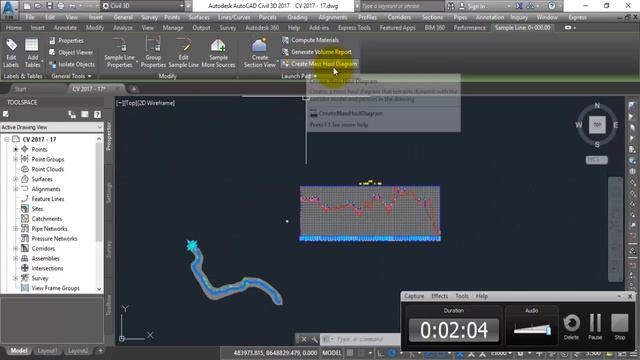Click Generate Volume Report button
Image resolution: width=640 pixels, height=360 pixels.
(316, 52)
